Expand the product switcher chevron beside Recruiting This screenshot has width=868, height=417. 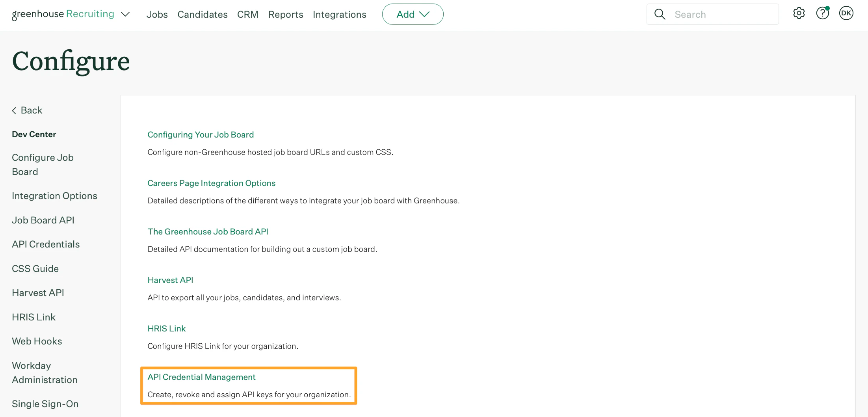coord(125,15)
